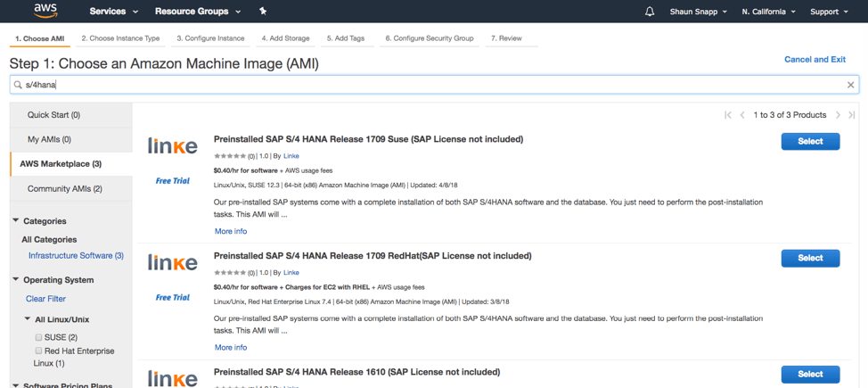Select the SAP S/4 HANA 1709 Suse AMI
Viewport: 868px width, 388px height.
pyautogui.click(x=810, y=141)
